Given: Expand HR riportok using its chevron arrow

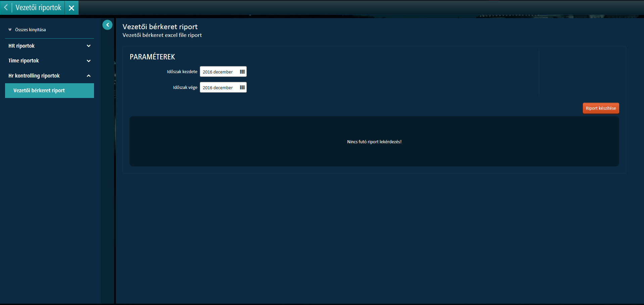Looking at the screenshot, I should click(x=89, y=46).
